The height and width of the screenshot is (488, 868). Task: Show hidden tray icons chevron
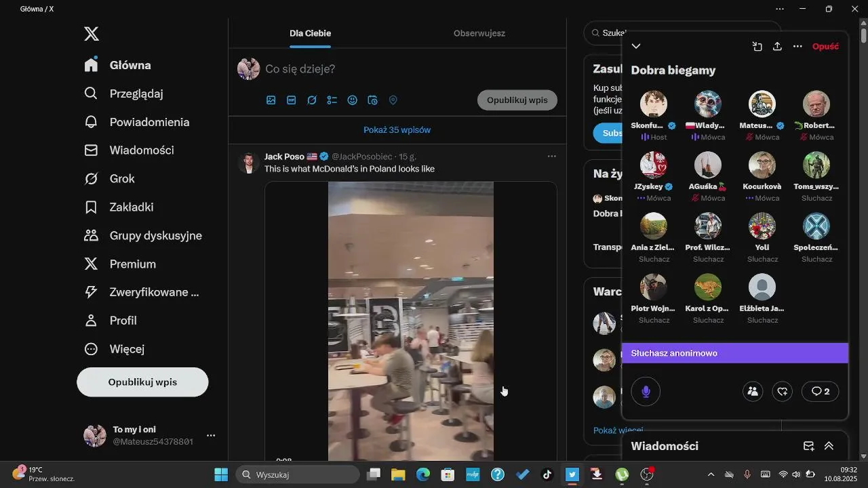tap(711, 474)
